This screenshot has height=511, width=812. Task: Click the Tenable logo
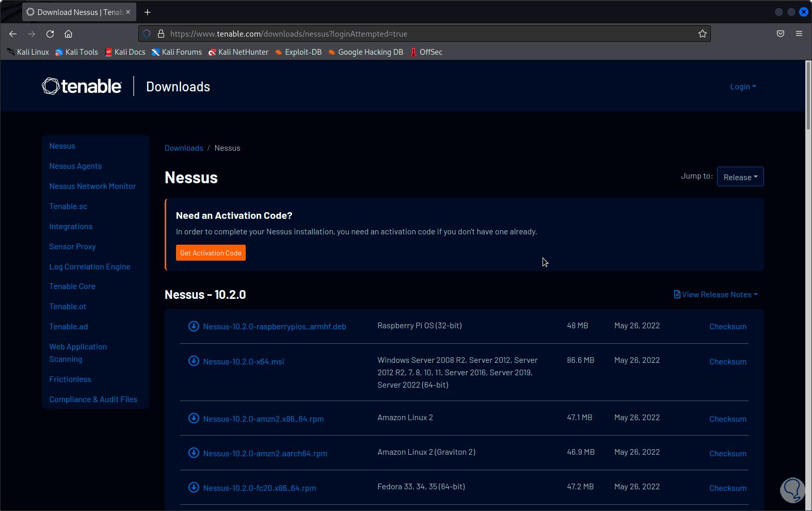tap(82, 86)
